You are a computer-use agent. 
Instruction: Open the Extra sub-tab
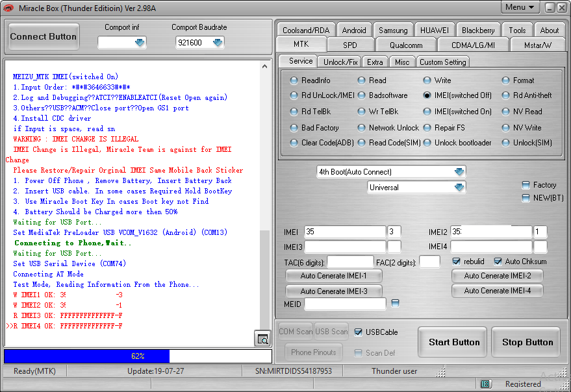[375, 62]
